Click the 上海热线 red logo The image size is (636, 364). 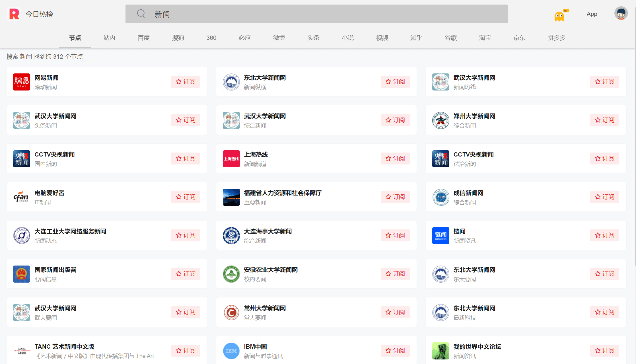(x=231, y=159)
